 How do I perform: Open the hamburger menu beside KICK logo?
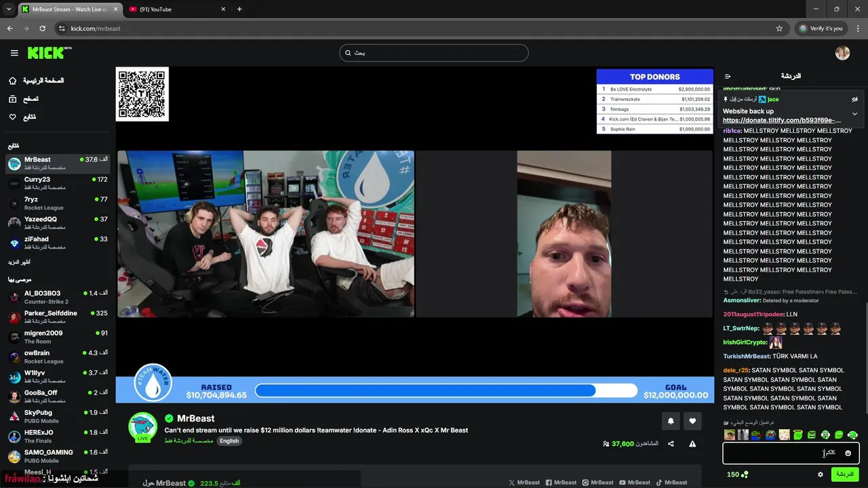14,53
